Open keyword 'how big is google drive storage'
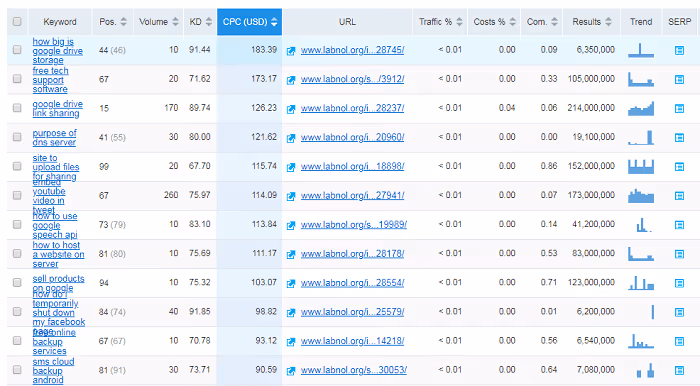 tap(57, 51)
